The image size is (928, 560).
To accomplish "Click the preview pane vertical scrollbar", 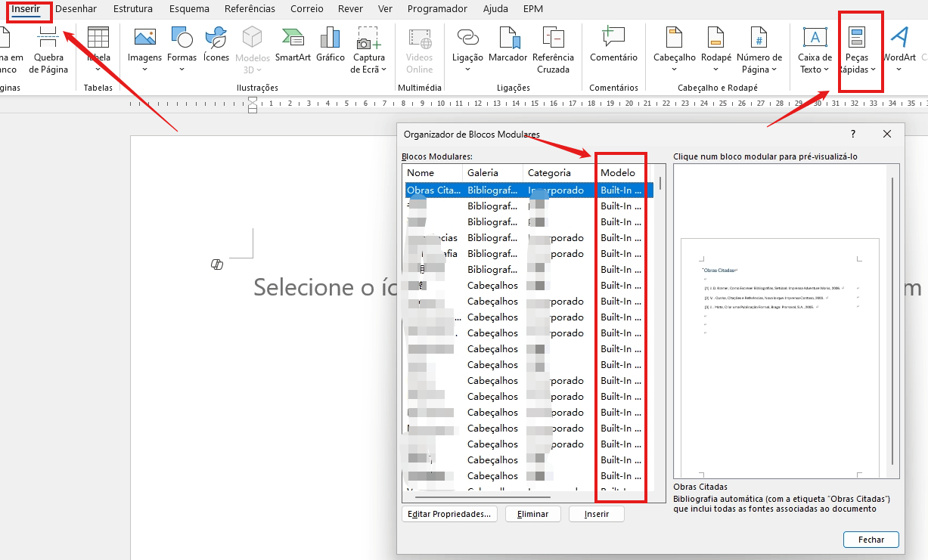I will pos(893,321).
